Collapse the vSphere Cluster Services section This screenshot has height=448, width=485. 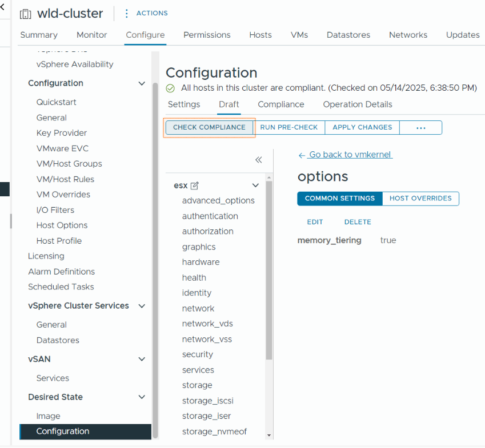pyautogui.click(x=142, y=306)
